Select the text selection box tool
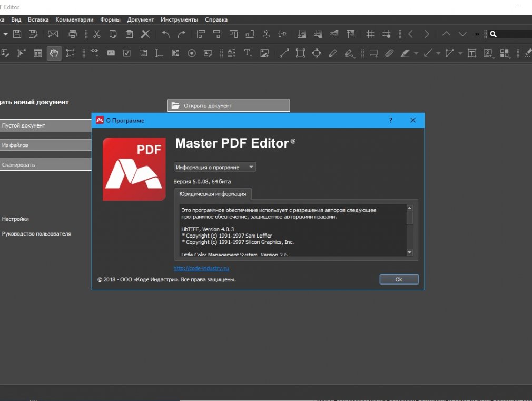532x401 pixels. [x=70, y=53]
